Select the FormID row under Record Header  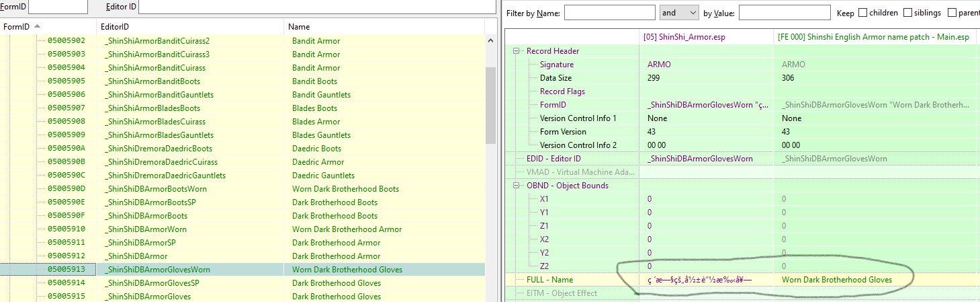742,105
